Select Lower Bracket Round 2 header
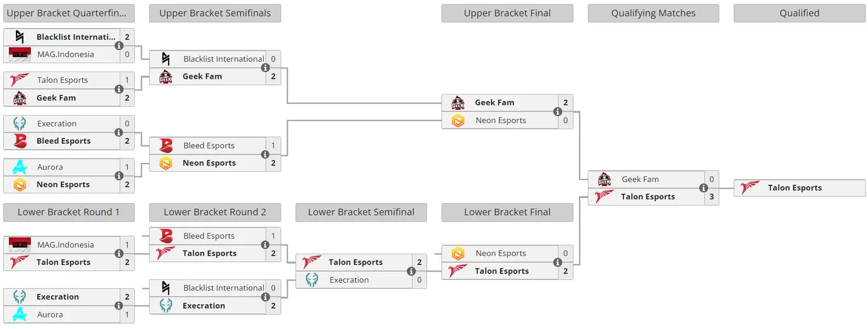Image resolution: width=868 pixels, height=329 pixels. (215, 212)
